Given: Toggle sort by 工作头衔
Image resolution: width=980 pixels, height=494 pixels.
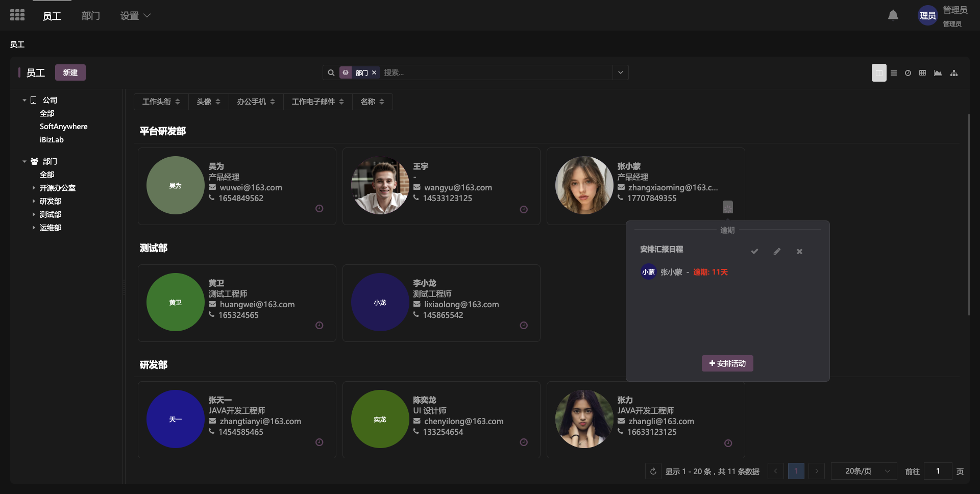Looking at the screenshot, I should [x=161, y=102].
